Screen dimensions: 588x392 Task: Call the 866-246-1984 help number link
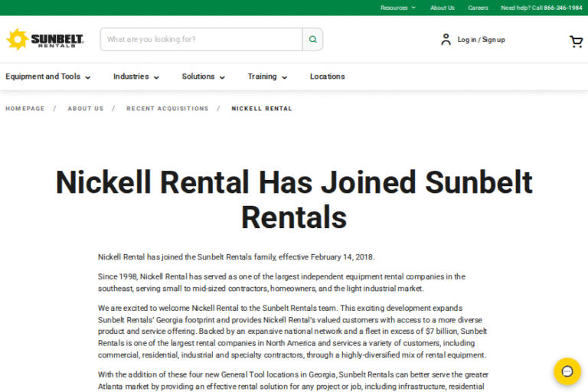(563, 8)
